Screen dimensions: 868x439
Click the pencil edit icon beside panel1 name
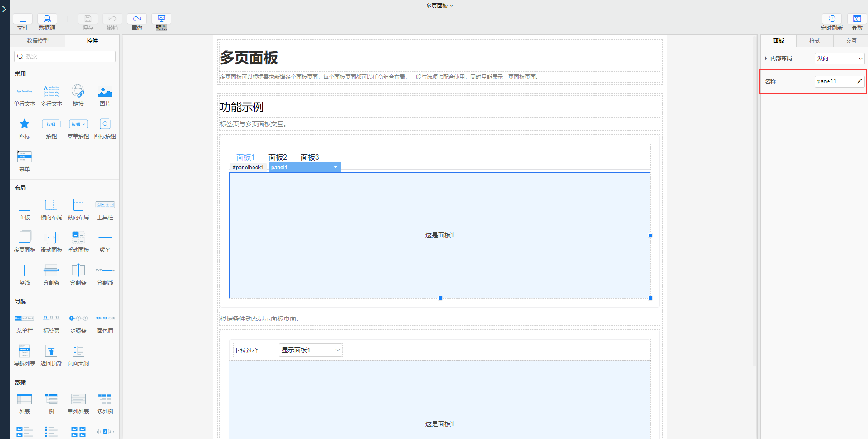click(859, 81)
